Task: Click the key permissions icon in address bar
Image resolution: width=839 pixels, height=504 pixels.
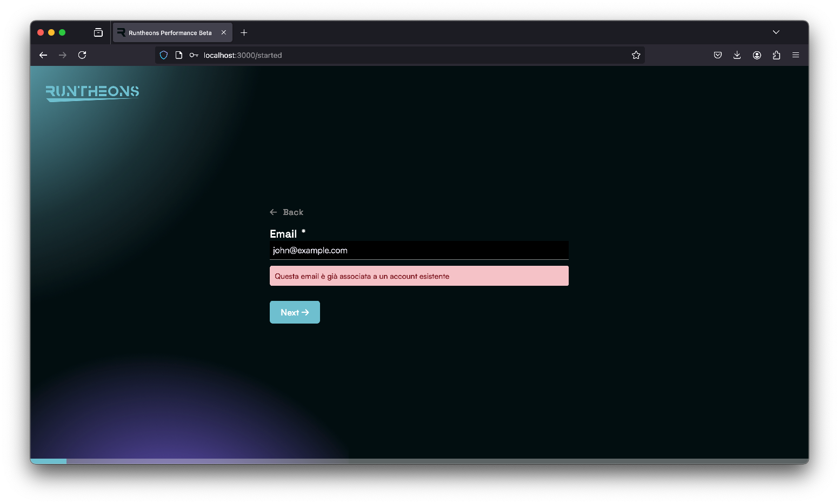Action: coord(194,55)
